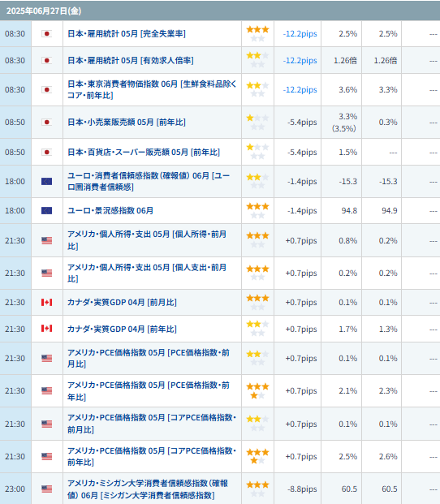Open カナダ・実質GDP 04月 [前年比] link
The height and width of the screenshot is (504, 440).
122,330
